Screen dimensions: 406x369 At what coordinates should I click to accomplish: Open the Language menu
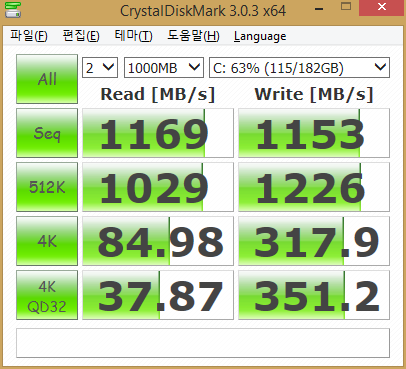click(260, 36)
